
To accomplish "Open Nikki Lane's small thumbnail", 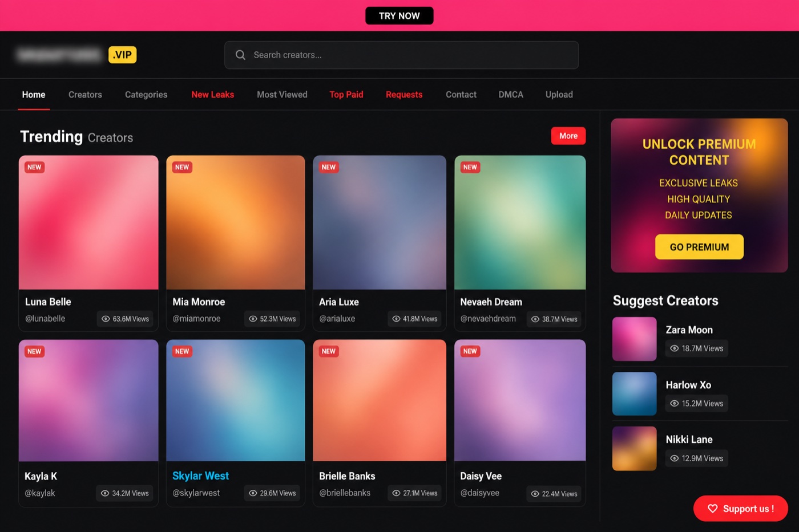I will (x=635, y=449).
